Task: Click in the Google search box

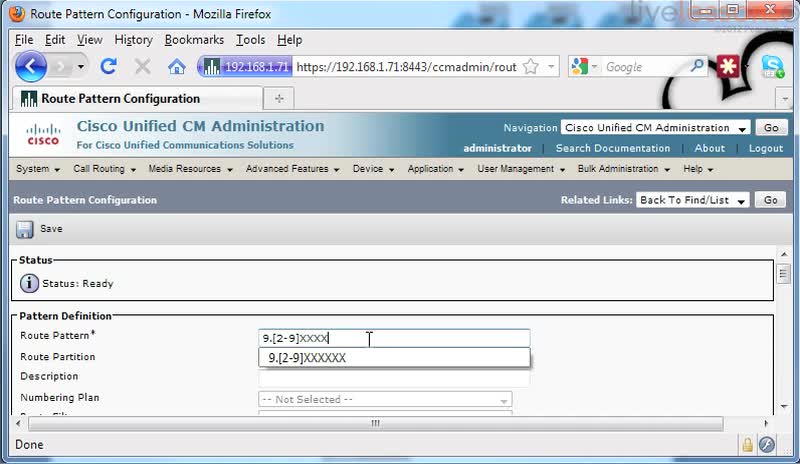Action: coord(644,67)
